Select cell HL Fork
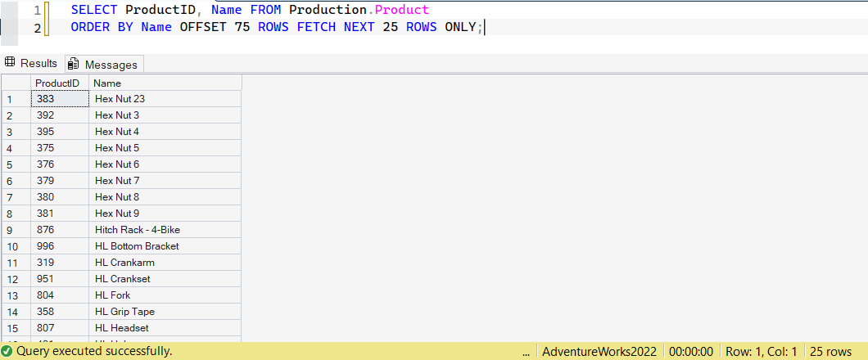Screen dimensions: 868x360 coord(165,295)
